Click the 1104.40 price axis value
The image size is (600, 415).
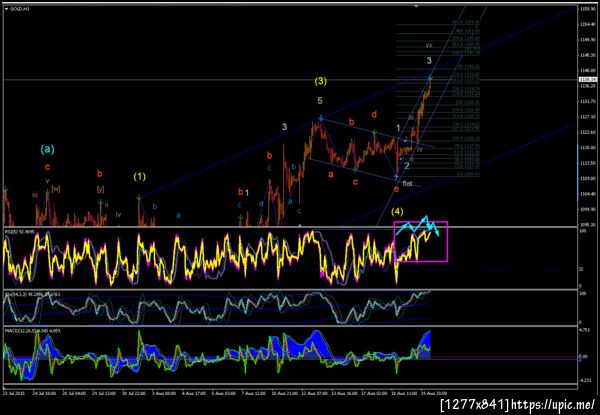click(x=588, y=194)
